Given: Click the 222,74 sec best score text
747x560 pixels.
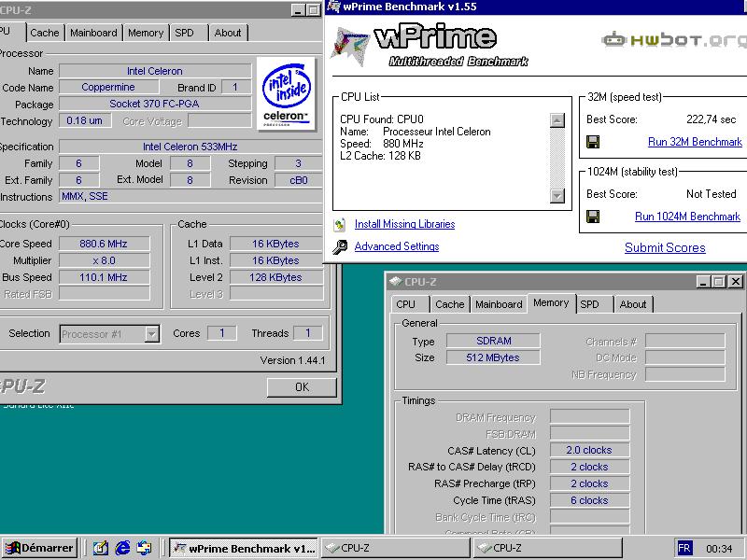Looking at the screenshot, I should coord(712,119).
